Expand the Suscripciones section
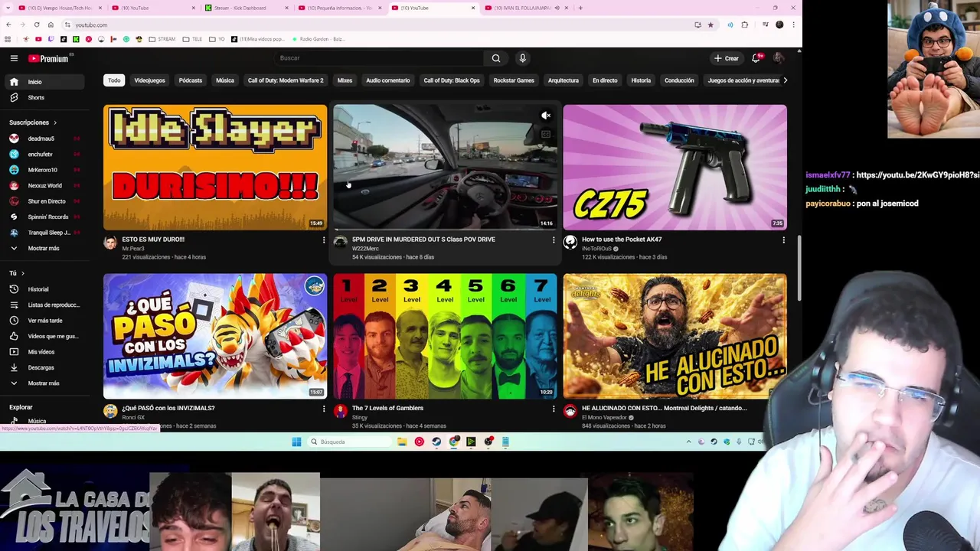980x551 pixels. [x=33, y=122]
